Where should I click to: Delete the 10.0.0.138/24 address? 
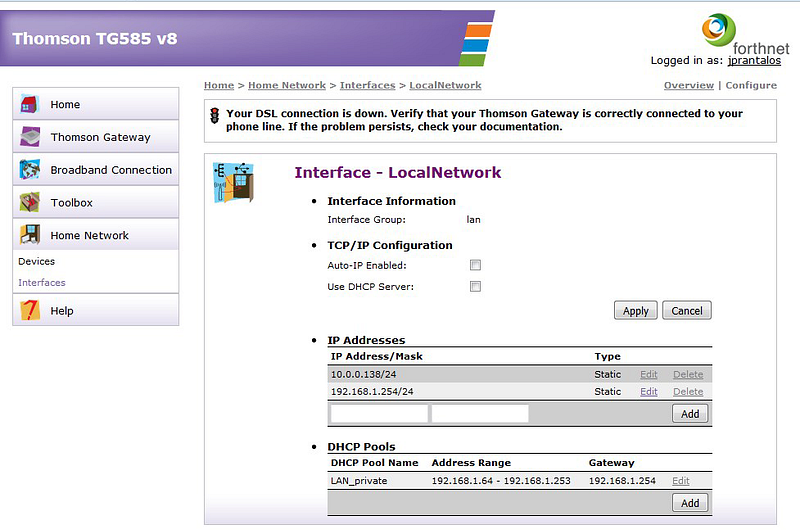[688, 374]
